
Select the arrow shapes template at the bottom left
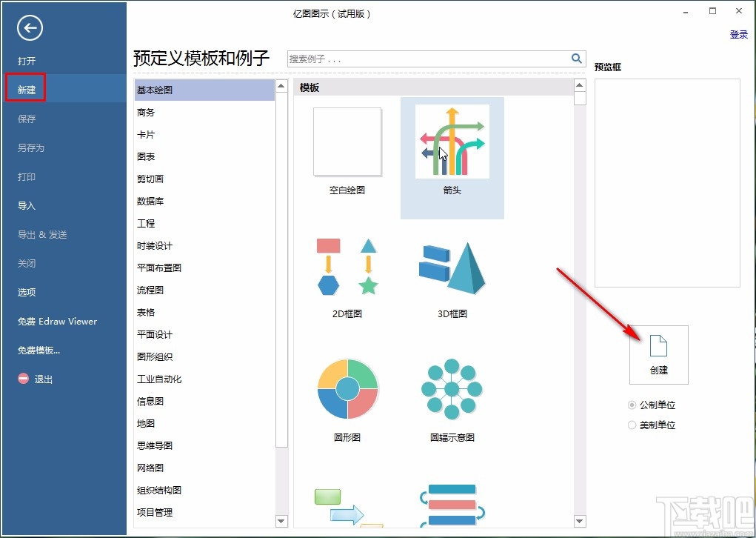[x=349, y=508]
